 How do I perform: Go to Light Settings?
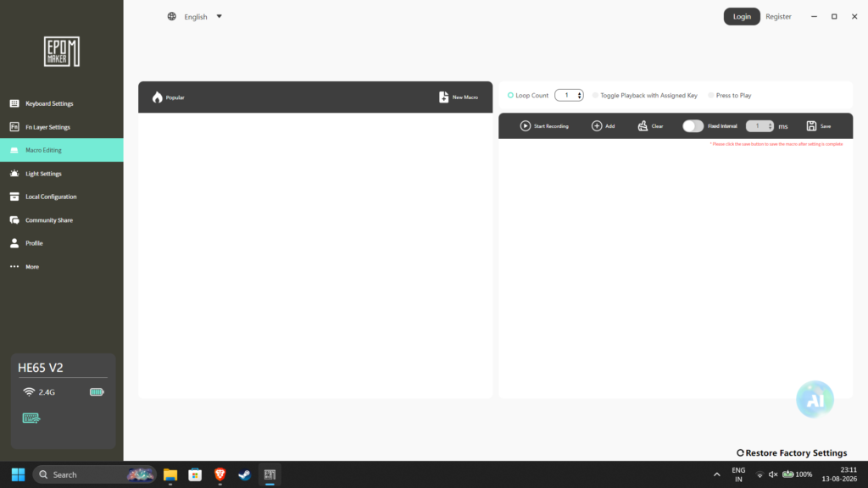pyautogui.click(x=61, y=173)
